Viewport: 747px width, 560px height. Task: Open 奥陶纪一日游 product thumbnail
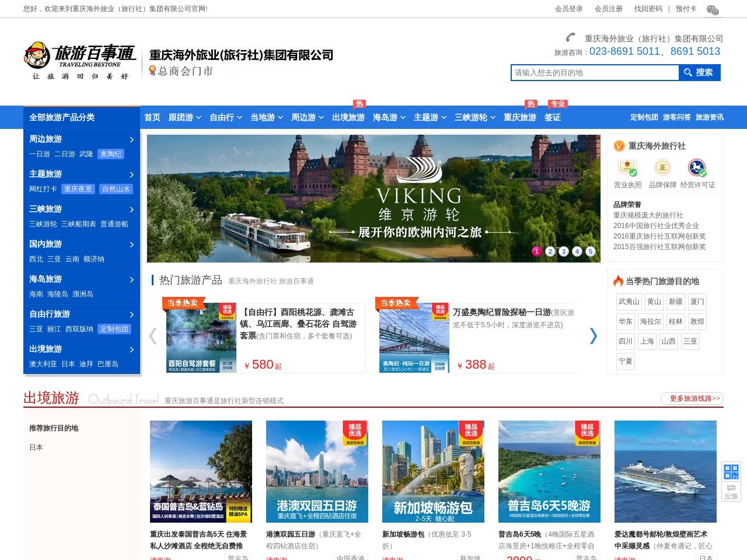click(x=414, y=337)
